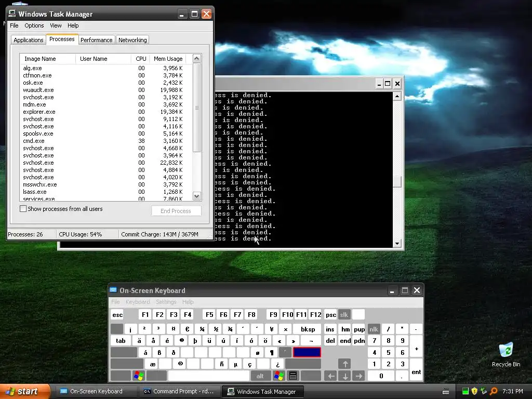
Task: Click the Task Manager CPU tray icon
Action: point(465,391)
